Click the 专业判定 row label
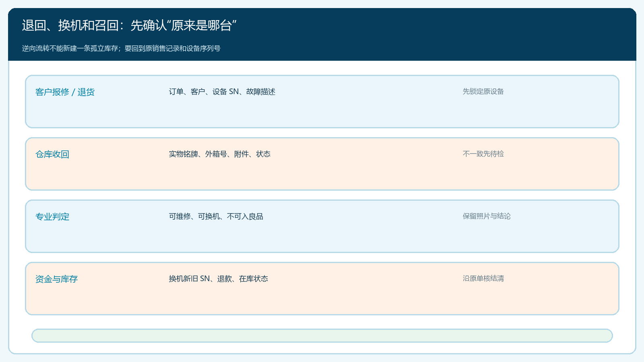This screenshot has width=644, height=362. [x=52, y=217]
